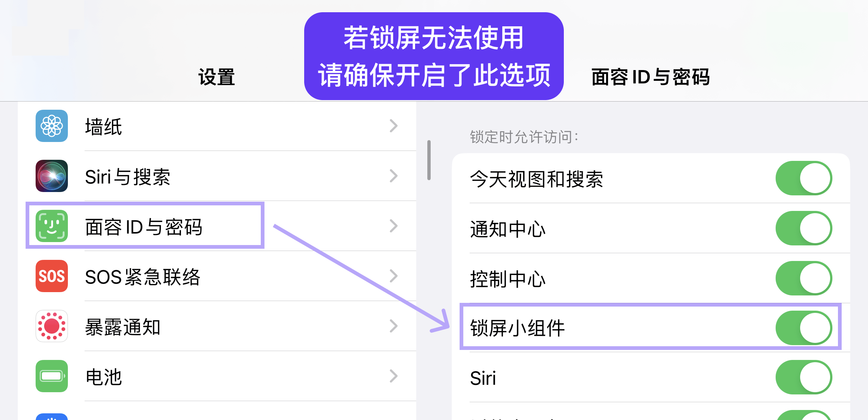Tap the Siri & Search icon
This screenshot has height=420, width=868.
point(52,176)
